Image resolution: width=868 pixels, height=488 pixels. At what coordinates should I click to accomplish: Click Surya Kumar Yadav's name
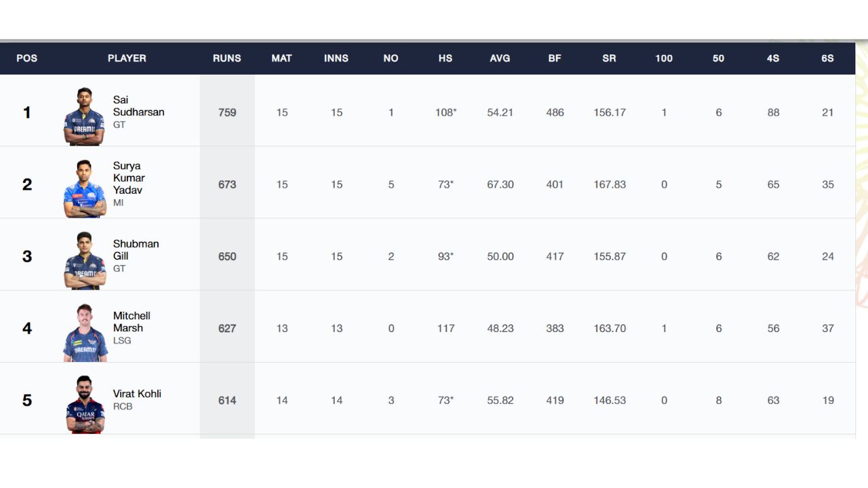pos(129,178)
